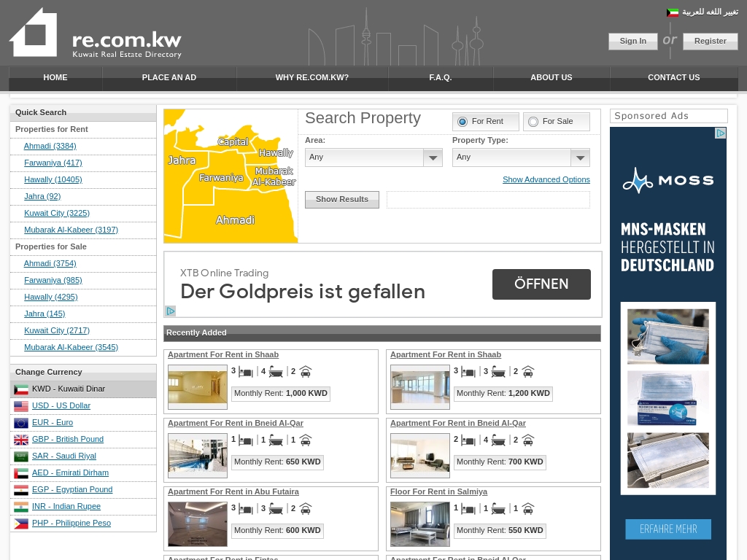The height and width of the screenshot is (560, 747).
Task: Click the Register button
Action: pyautogui.click(x=711, y=41)
